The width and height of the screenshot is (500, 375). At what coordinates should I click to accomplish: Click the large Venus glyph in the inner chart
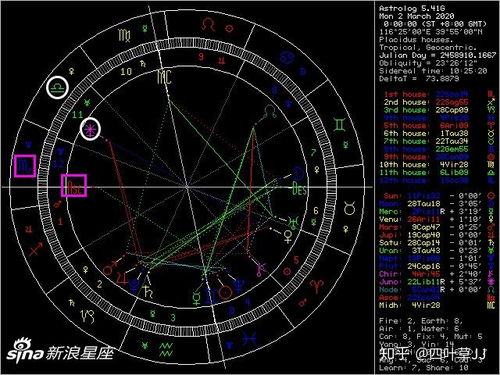tap(288, 236)
